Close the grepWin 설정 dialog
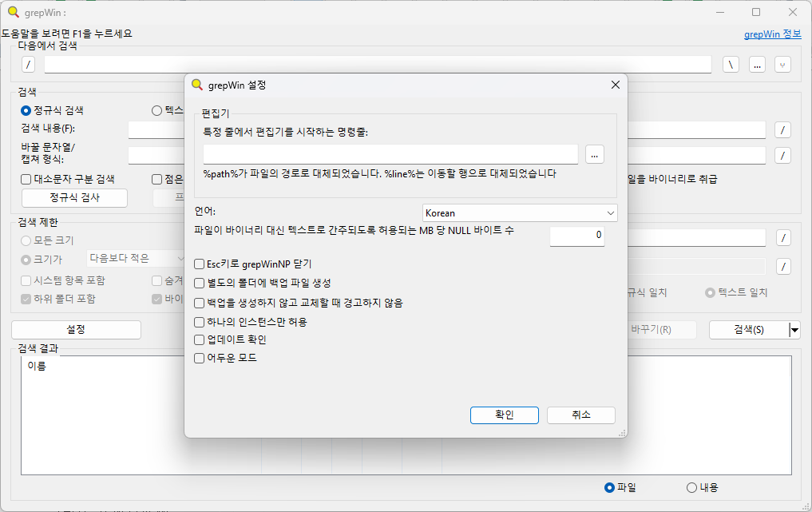 click(x=616, y=85)
